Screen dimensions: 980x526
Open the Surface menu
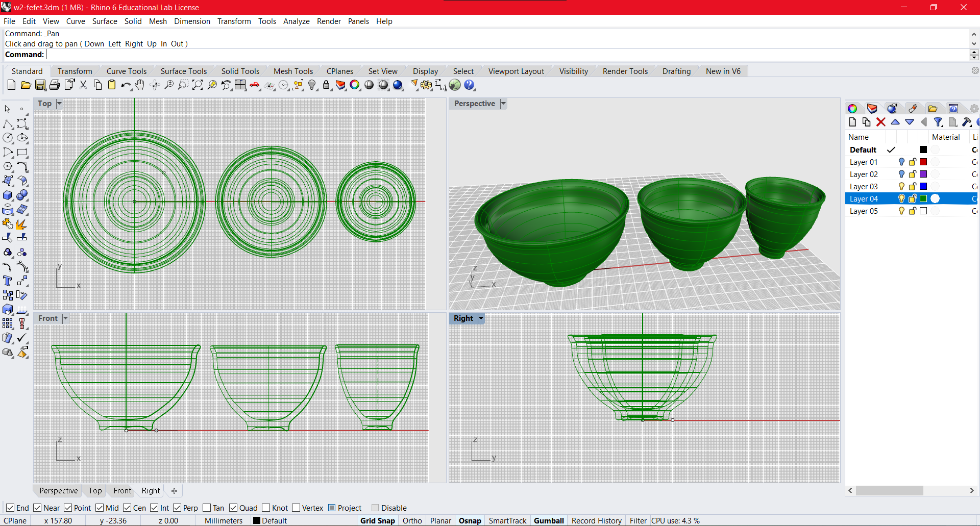click(x=105, y=21)
